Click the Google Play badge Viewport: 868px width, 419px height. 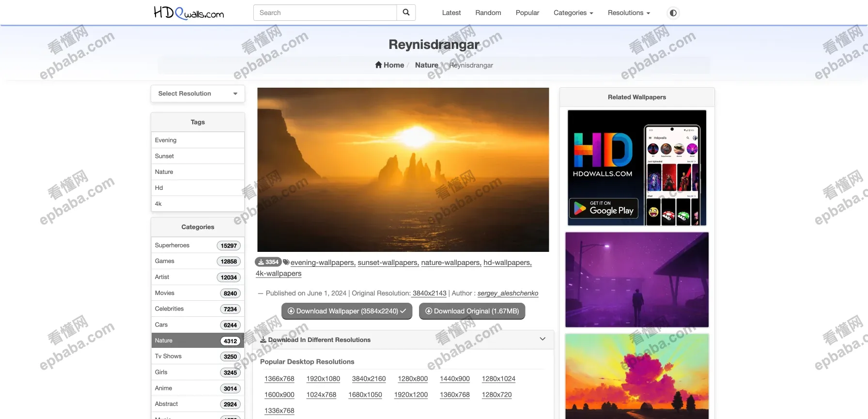click(604, 209)
